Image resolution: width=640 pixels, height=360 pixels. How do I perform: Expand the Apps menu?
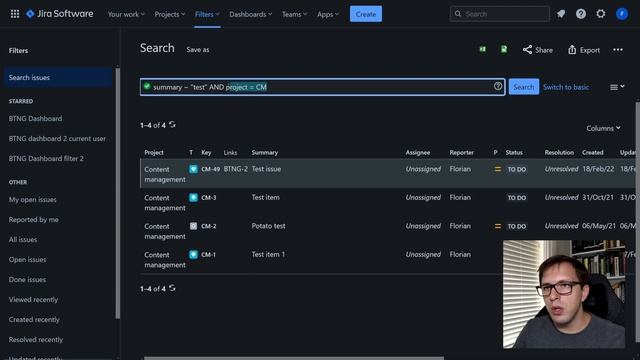328,14
